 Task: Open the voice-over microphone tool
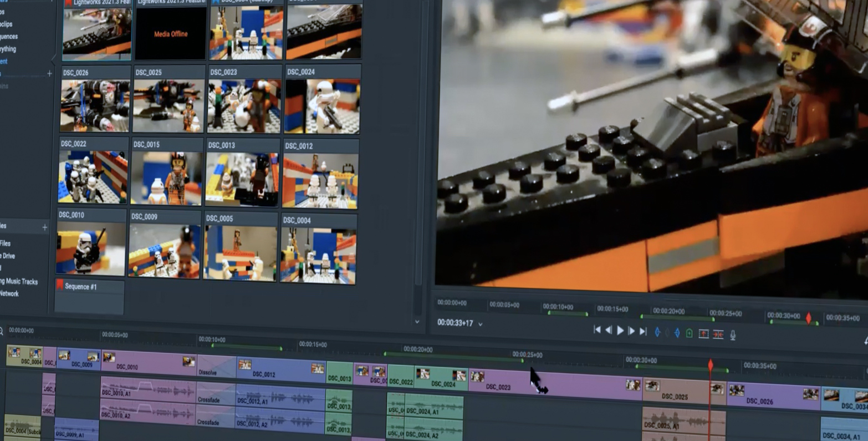tap(733, 335)
